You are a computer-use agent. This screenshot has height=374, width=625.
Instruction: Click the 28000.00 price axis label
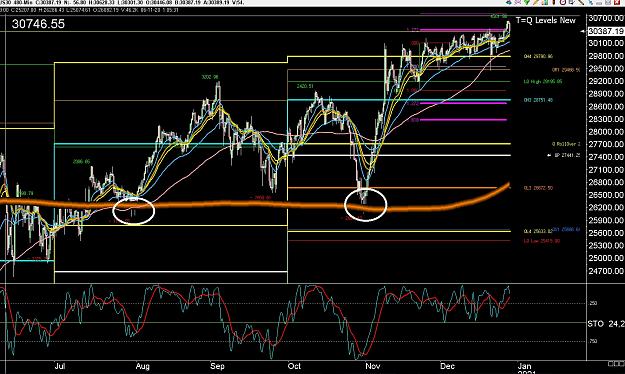pos(606,132)
